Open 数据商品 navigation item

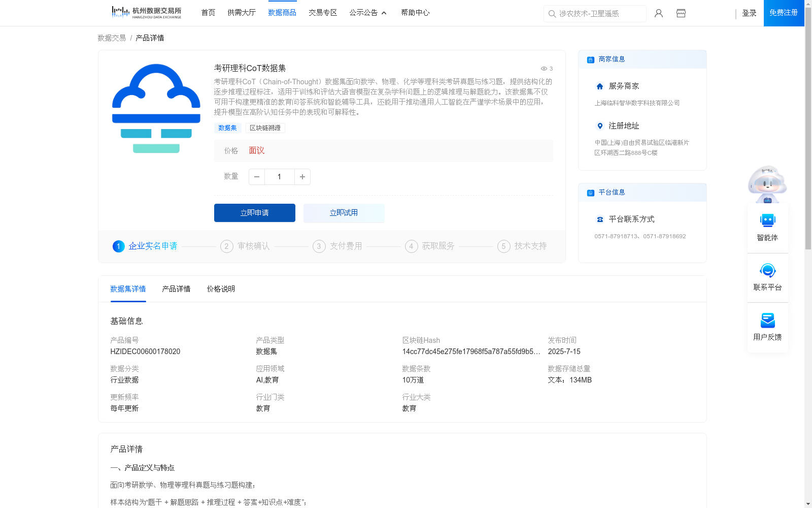[282, 13]
